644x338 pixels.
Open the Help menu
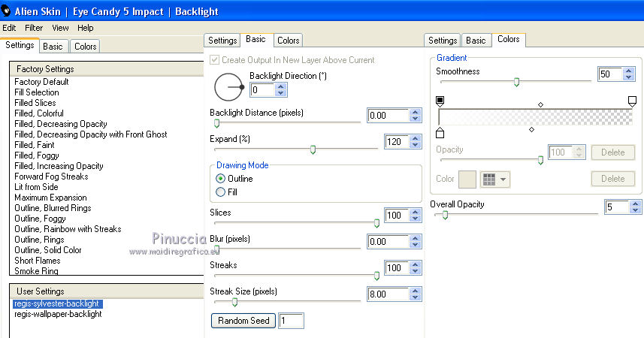pos(86,28)
